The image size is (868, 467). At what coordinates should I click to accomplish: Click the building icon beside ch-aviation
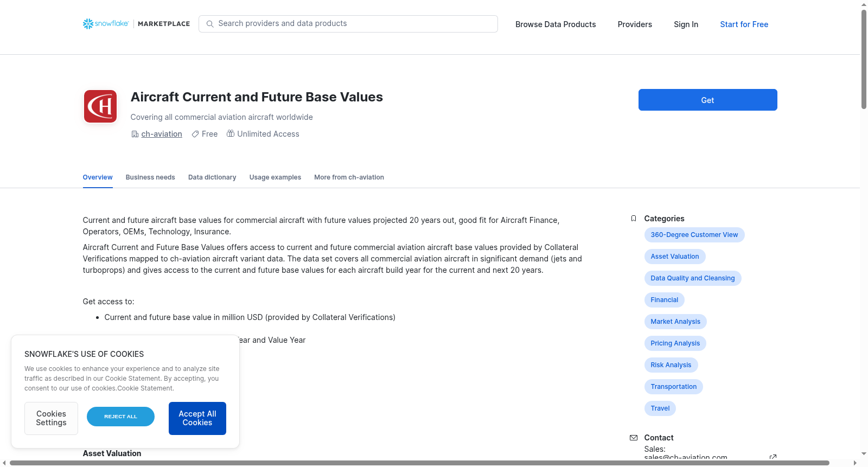click(x=135, y=134)
